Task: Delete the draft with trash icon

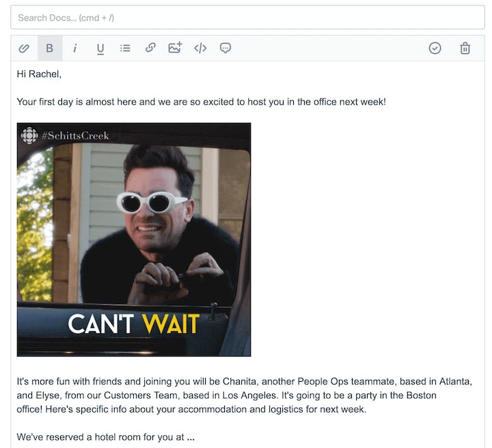Action: pos(465,48)
